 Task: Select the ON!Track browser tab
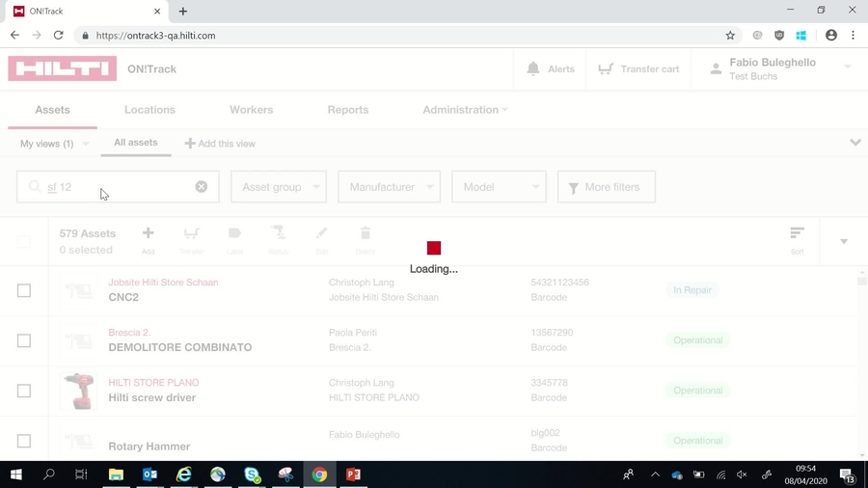coord(86,11)
